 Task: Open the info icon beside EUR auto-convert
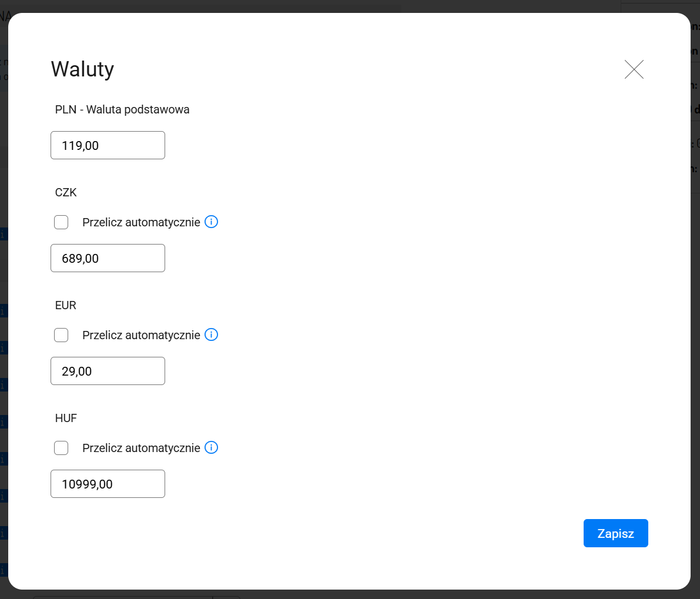click(211, 334)
